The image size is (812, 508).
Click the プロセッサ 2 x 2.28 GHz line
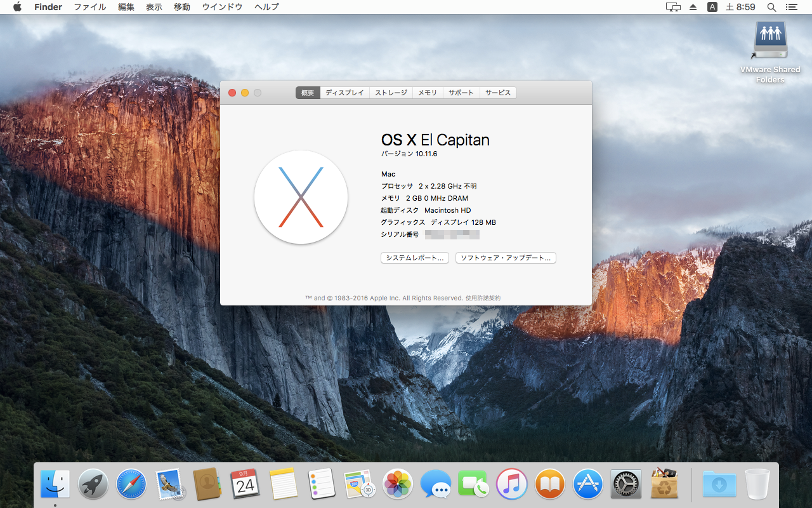pyautogui.click(x=429, y=186)
